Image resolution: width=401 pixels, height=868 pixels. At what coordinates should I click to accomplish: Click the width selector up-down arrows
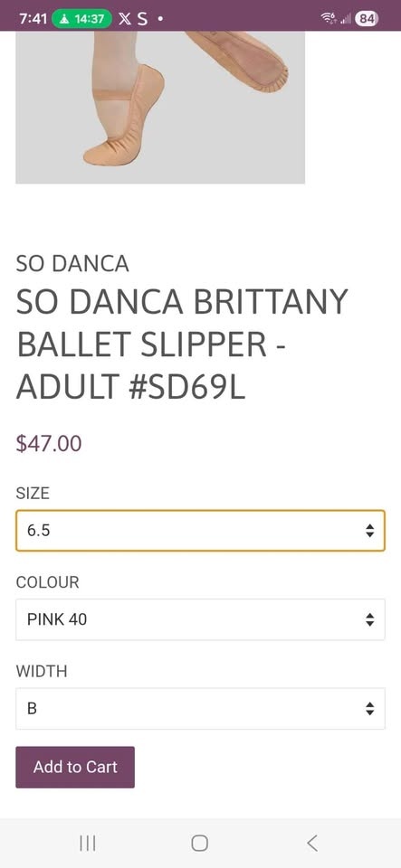tap(369, 709)
